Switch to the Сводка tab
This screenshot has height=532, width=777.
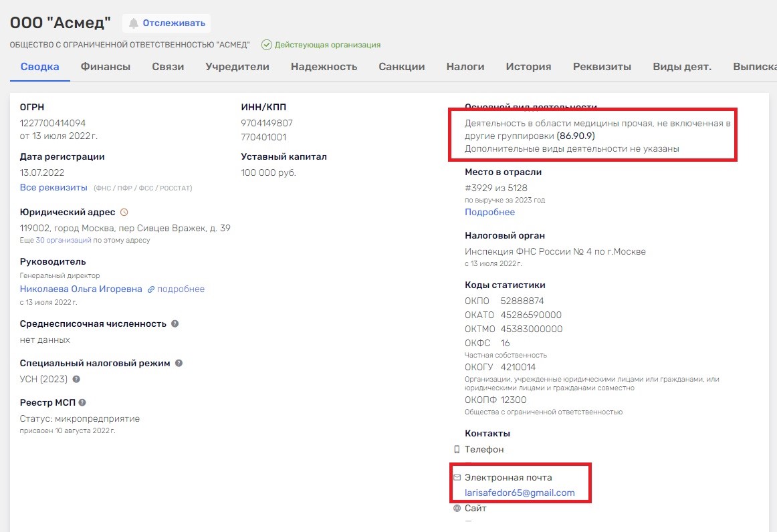39,67
